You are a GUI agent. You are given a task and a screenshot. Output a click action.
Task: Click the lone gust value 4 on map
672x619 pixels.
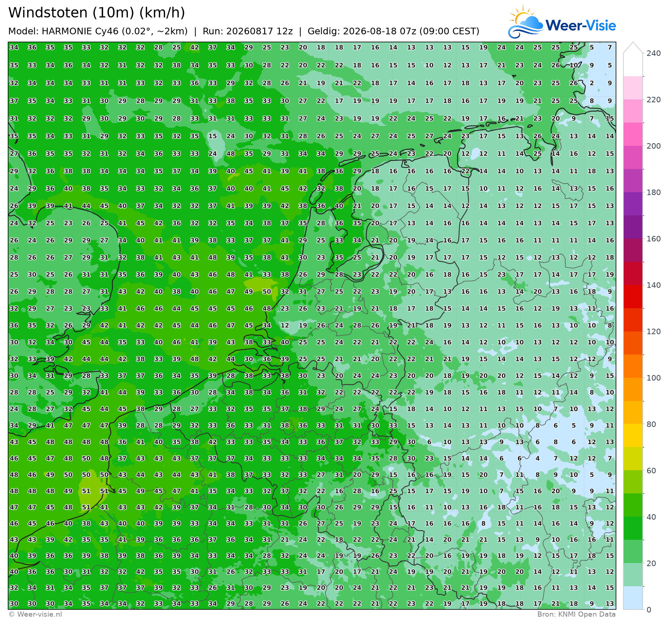pos(538,459)
